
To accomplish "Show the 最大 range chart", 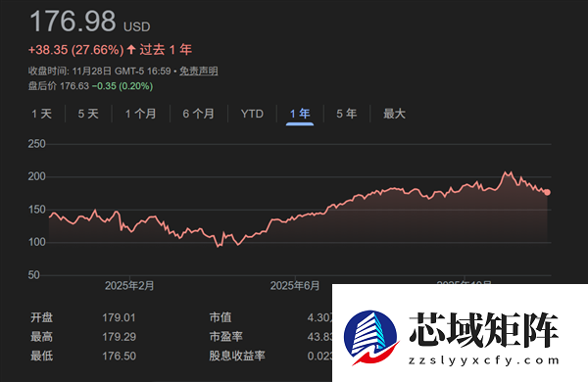I will click(x=395, y=114).
